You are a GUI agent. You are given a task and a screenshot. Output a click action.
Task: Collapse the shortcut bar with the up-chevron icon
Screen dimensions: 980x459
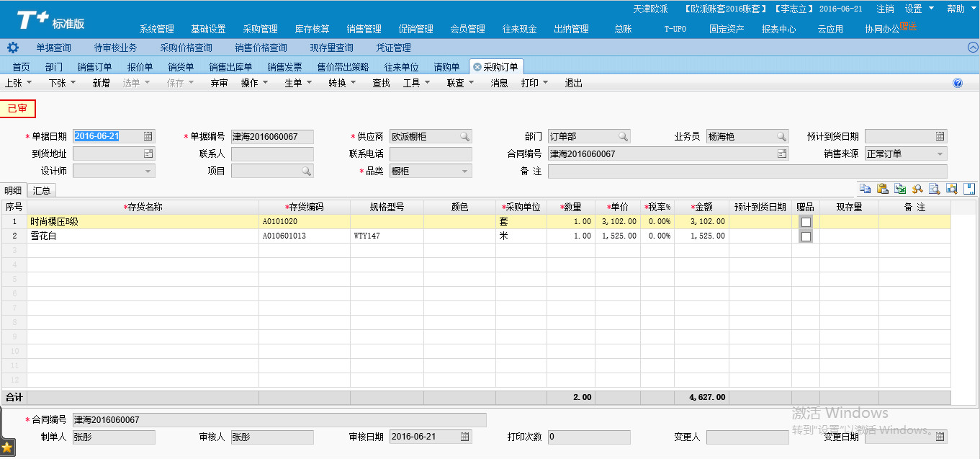coord(973,48)
